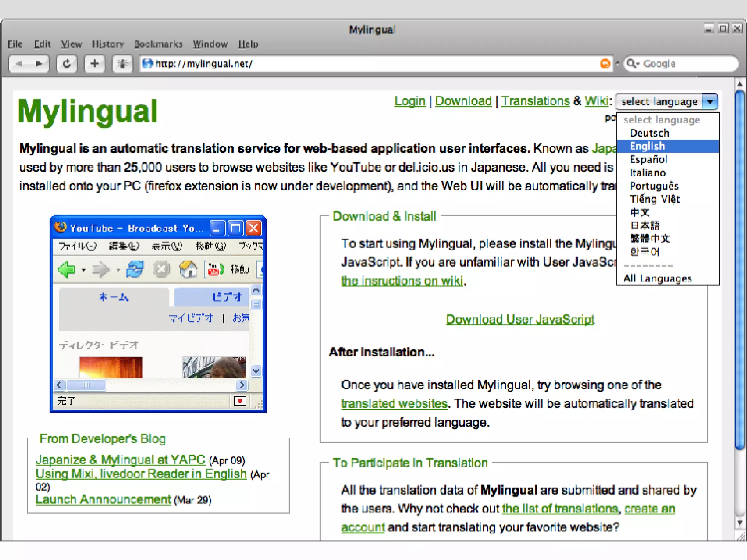Click the browser forward arrow button
Screen dimensions: 747x560
(x=39, y=64)
